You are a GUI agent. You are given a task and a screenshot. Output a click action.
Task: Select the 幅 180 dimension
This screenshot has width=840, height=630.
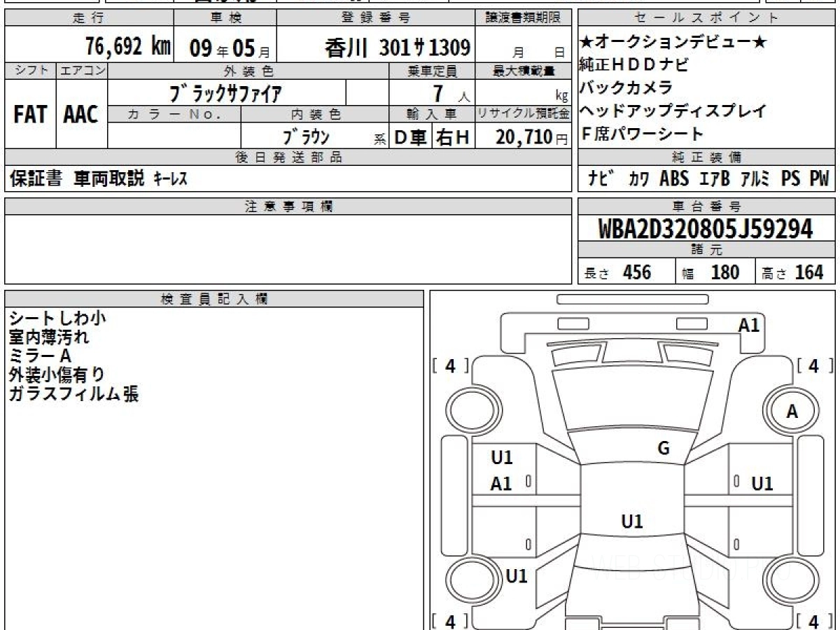click(710, 272)
